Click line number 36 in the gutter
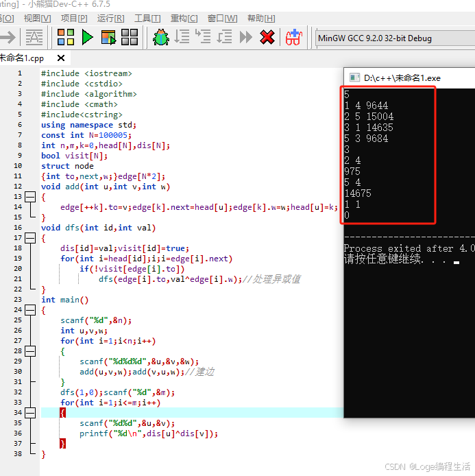 pyautogui.click(x=18, y=433)
